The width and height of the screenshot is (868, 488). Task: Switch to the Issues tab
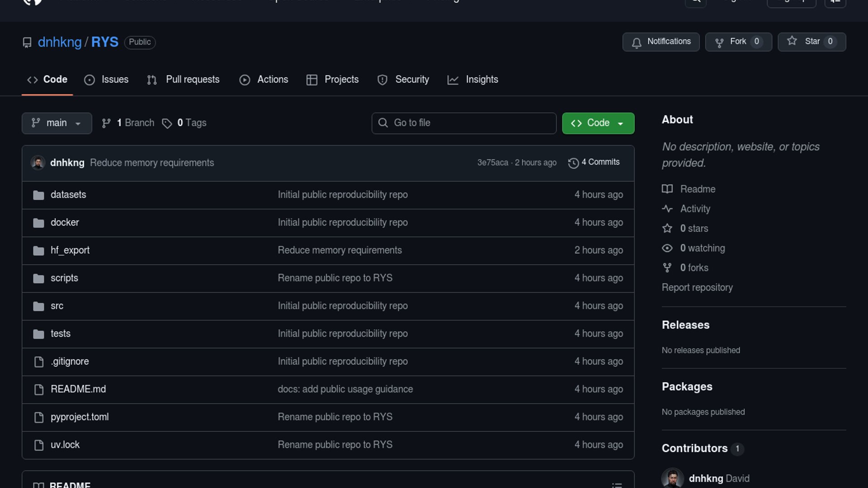[x=106, y=80]
